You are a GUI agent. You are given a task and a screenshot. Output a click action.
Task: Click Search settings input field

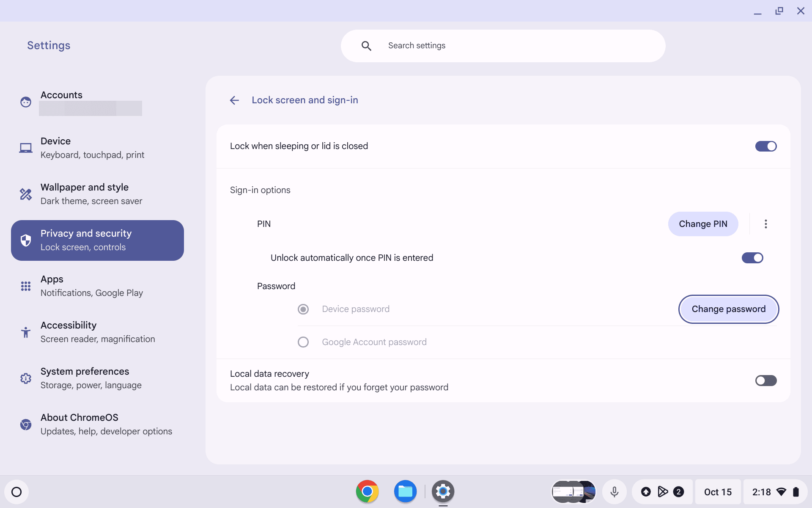click(x=503, y=46)
